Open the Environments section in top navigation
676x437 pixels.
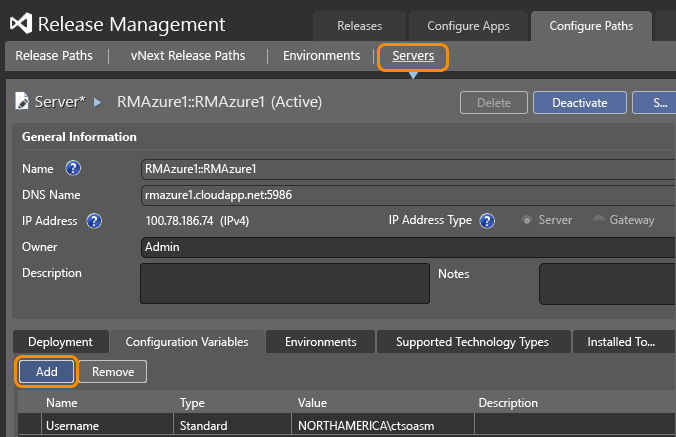tap(321, 56)
